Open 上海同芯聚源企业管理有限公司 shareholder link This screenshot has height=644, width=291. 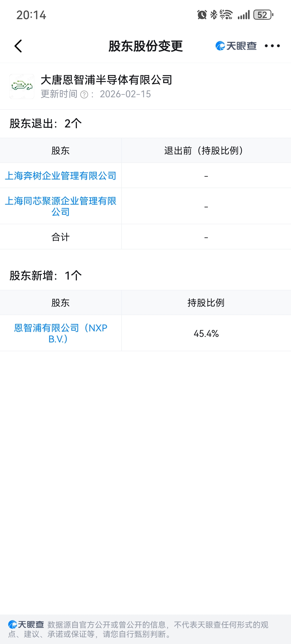pyautogui.click(x=61, y=206)
